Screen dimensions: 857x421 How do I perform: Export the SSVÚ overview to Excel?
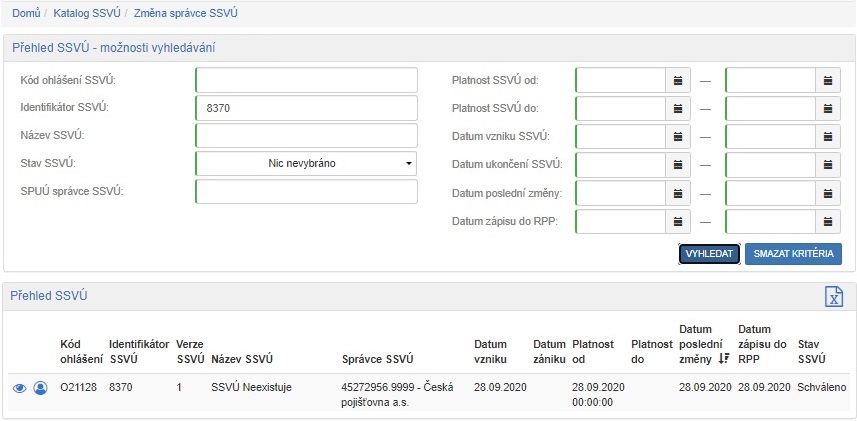point(832,296)
